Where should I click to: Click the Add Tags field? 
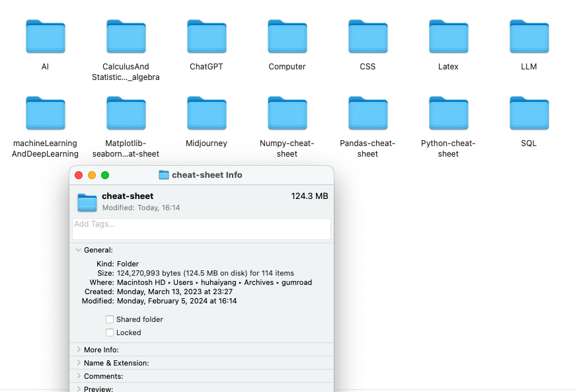[x=202, y=229]
